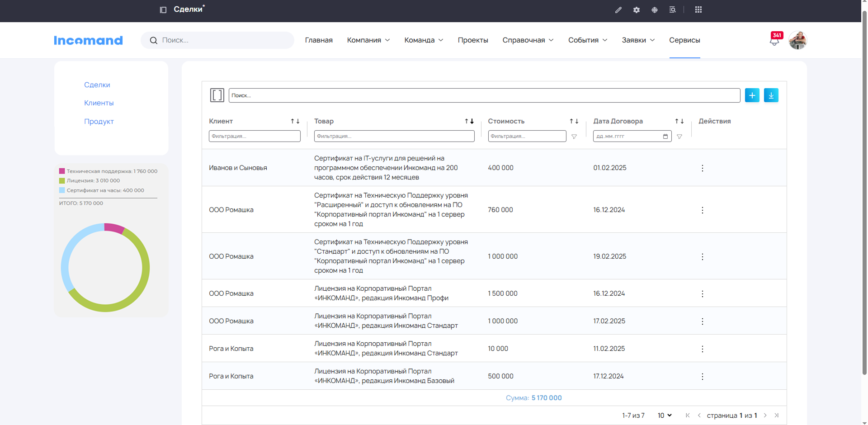This screenshot has height=425, width=868.
Task: Open the Сервисы menu tab
Action: point(684,40)
